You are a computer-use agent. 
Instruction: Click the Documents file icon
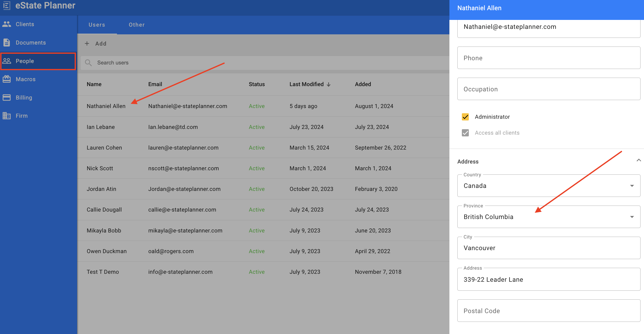7,43
